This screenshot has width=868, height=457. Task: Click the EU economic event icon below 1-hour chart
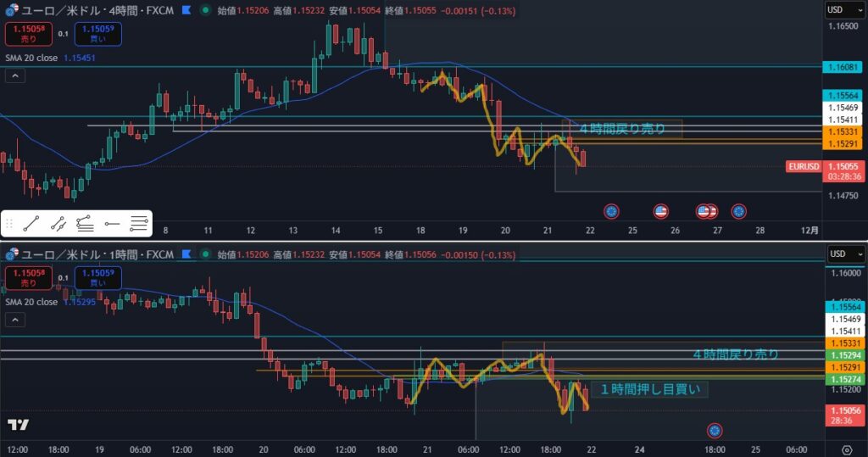point(714,431)
